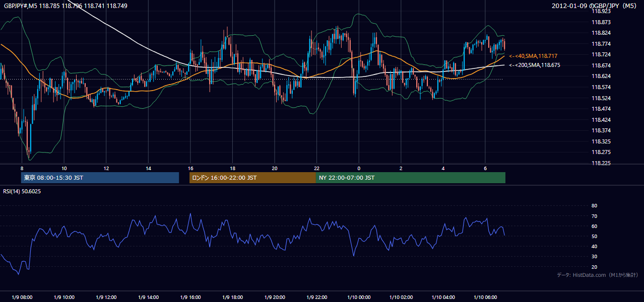Screen dimensions: 644x302
Task: Click price axis label 118.774
Action: click(601, 44)
